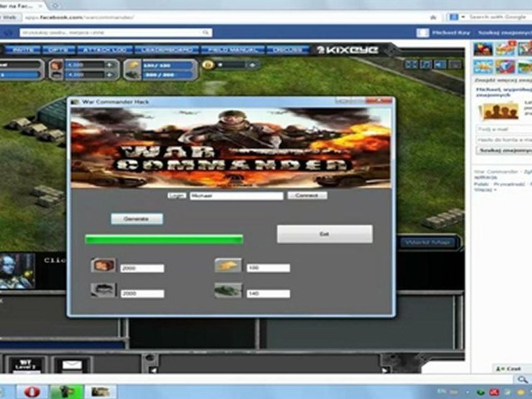Image resolution: width=532 pixels, height=399 pixels.
Task: Open the green soldier app in the taskbar
Action: 66,392
